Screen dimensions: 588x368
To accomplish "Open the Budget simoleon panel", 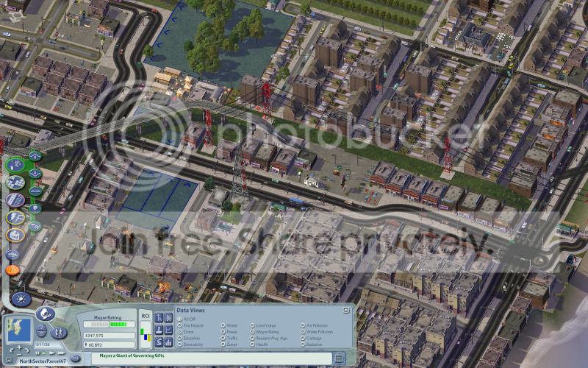I will (x=159, y=343).
